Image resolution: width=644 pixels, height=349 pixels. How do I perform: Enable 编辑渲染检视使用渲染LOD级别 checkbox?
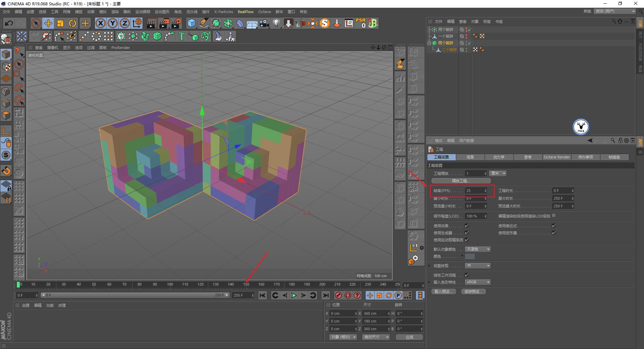pyautogui.click(x=554, y=216)
